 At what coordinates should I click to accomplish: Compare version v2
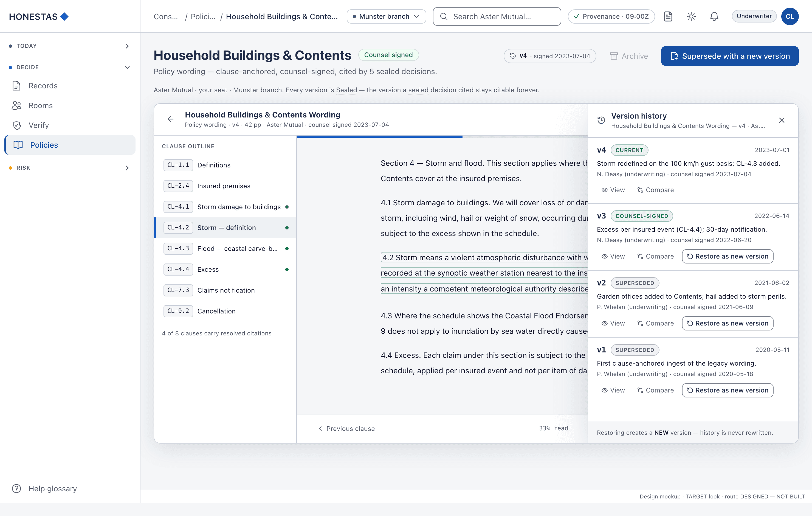[x=655, y=323]
